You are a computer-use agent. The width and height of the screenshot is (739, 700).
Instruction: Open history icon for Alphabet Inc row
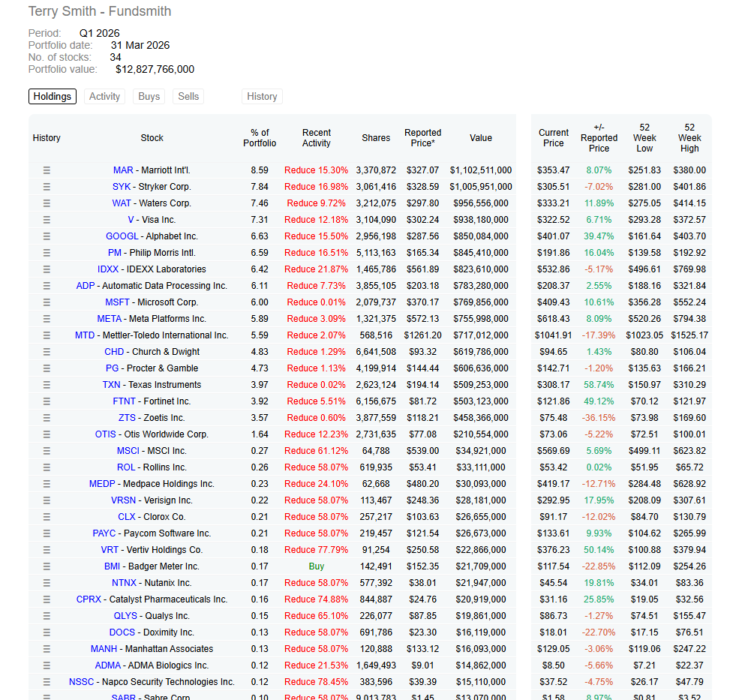[x=47, y=236]
